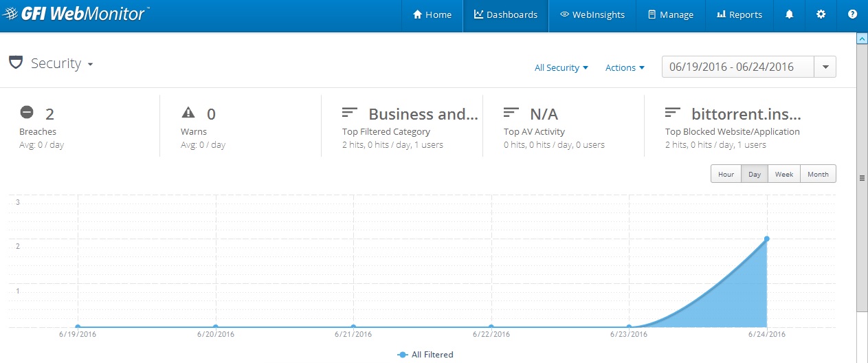Switch chart view to Hour
This screenshot has width=868, height=363.
pos(726,174)
